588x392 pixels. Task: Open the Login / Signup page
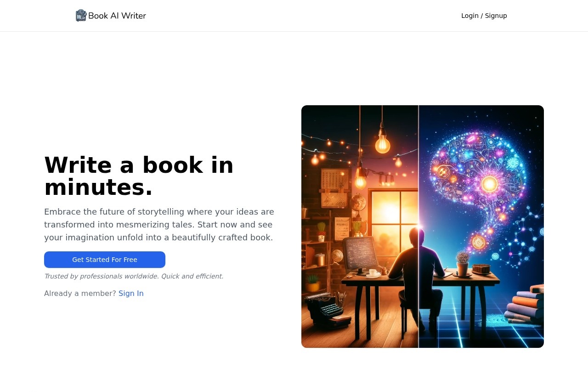pos(484,16)
